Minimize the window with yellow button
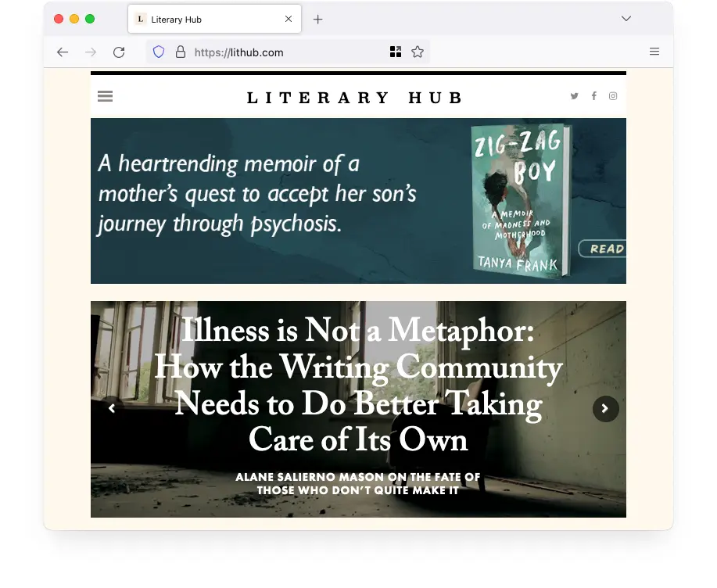 [x=74, y=19]
